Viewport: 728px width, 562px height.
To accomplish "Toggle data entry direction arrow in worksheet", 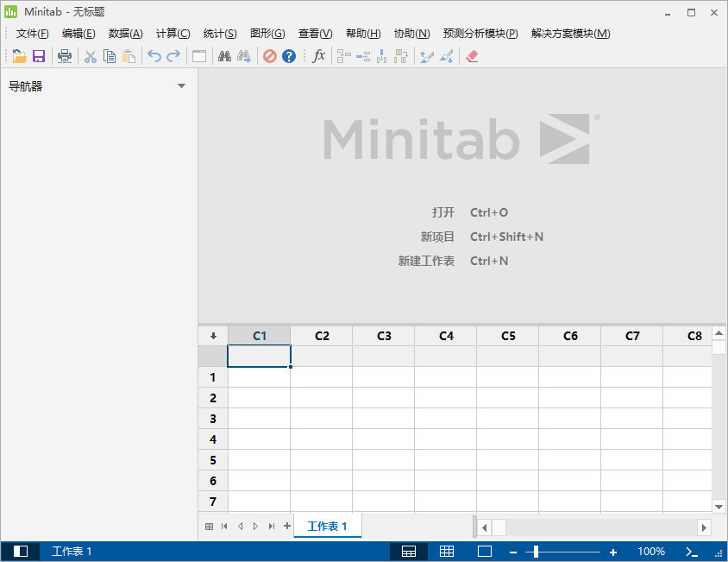I will 213,336.
